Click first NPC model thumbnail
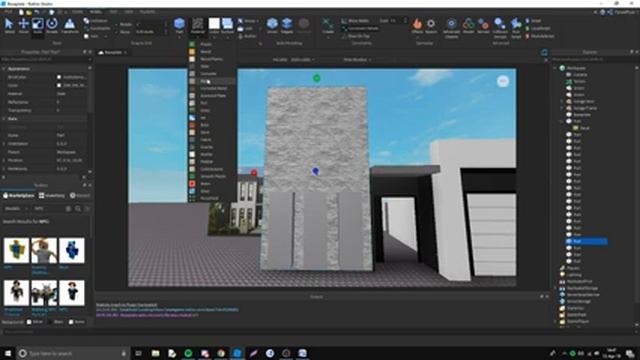The width and height of the screenshot is (640, 360). click(x=16, y=250)
